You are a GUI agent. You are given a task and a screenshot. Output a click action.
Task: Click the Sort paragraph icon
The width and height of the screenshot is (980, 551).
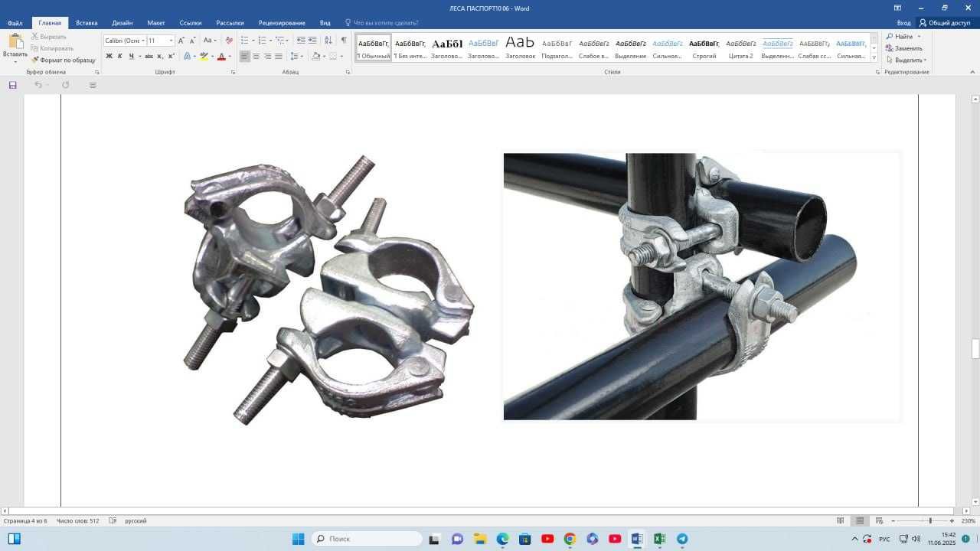click(x=328, y=41)
